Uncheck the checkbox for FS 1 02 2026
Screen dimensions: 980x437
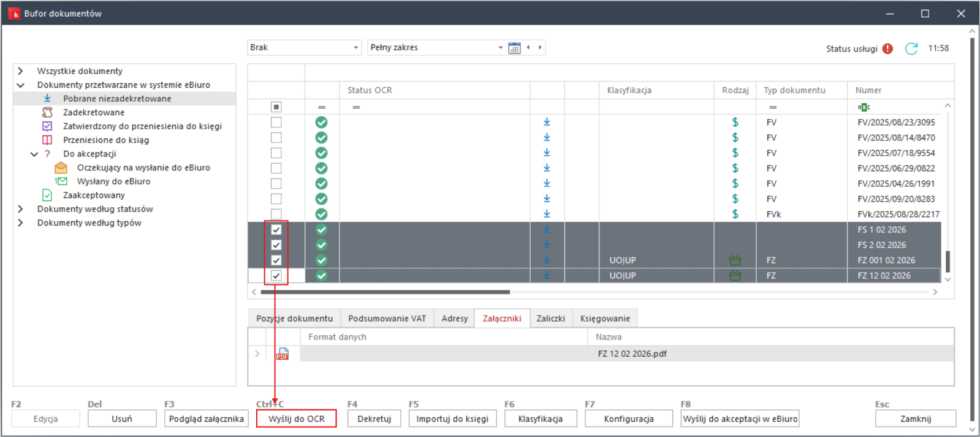tap(276, 230)
